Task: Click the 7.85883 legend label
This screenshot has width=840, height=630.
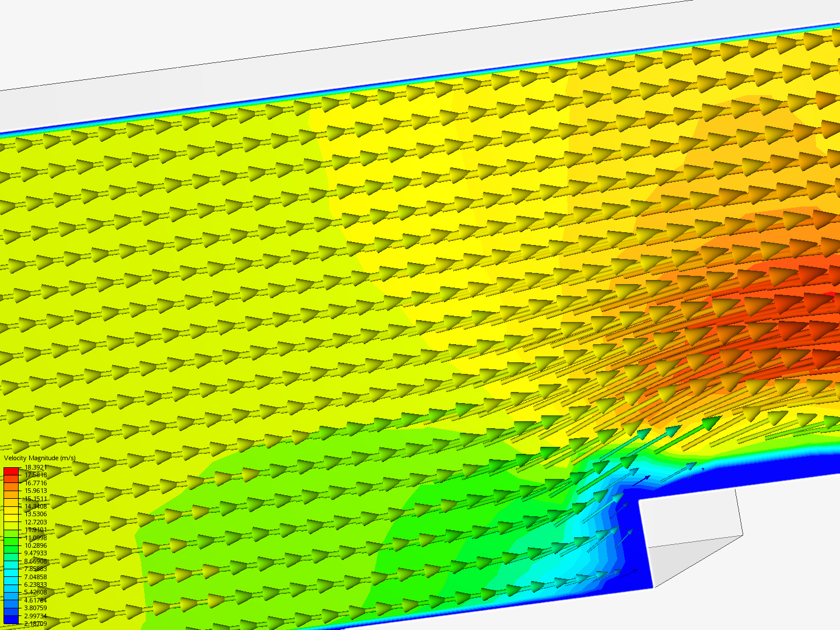Action: click(36, 569)
